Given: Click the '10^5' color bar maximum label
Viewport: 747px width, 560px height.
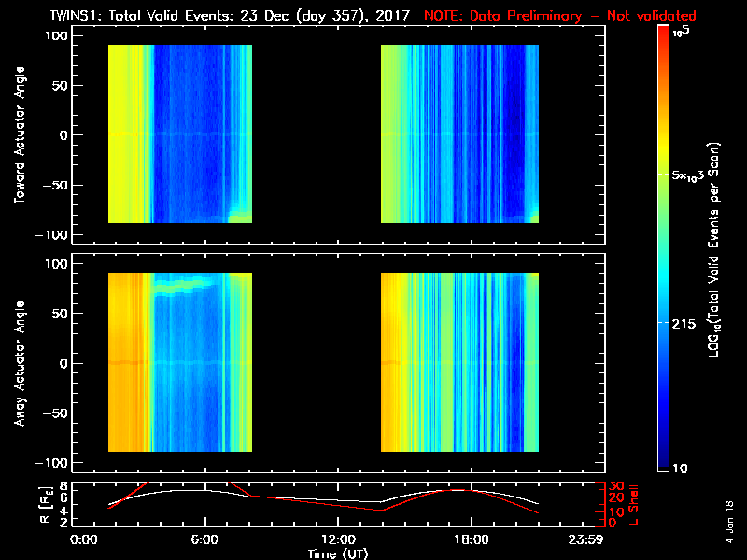Looking at the screenshot, I should [682, 32].
